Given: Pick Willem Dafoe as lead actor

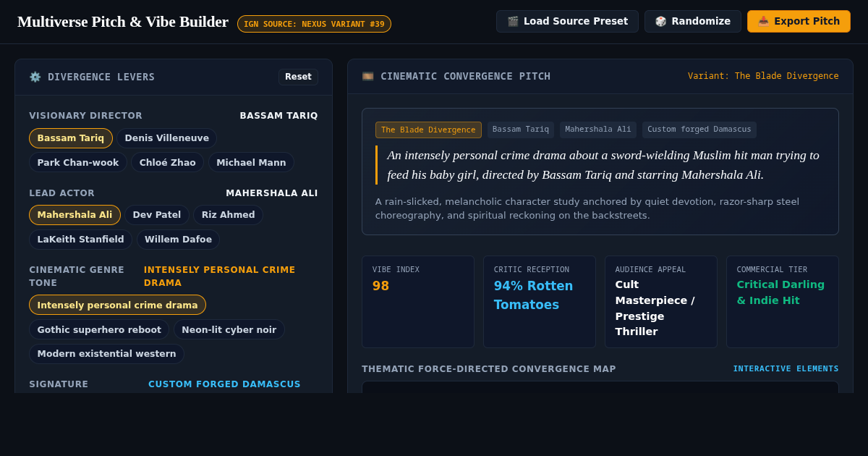Looking at the screenshot, I should click(x=178, y=239).
